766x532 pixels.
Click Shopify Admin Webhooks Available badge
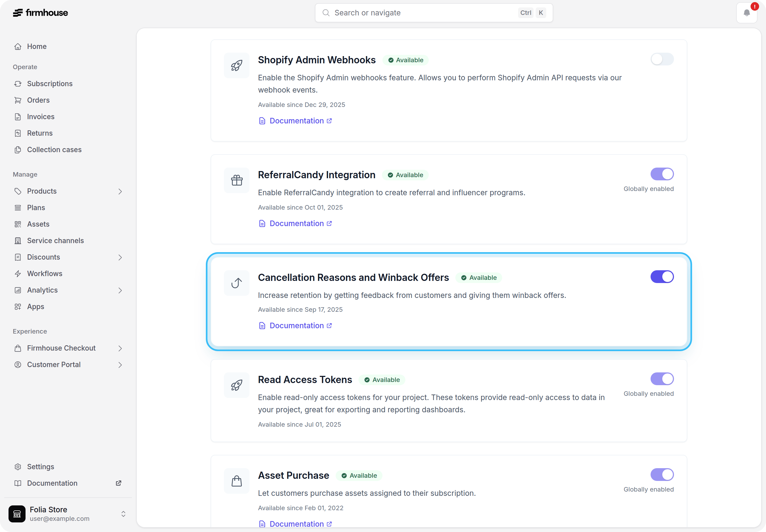click(x=405, y=60)
